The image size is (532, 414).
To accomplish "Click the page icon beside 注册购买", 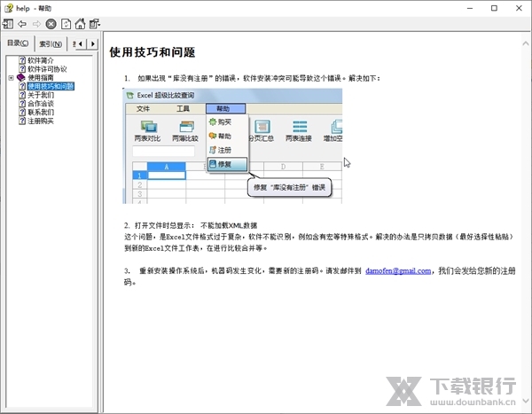I will 22,121.
